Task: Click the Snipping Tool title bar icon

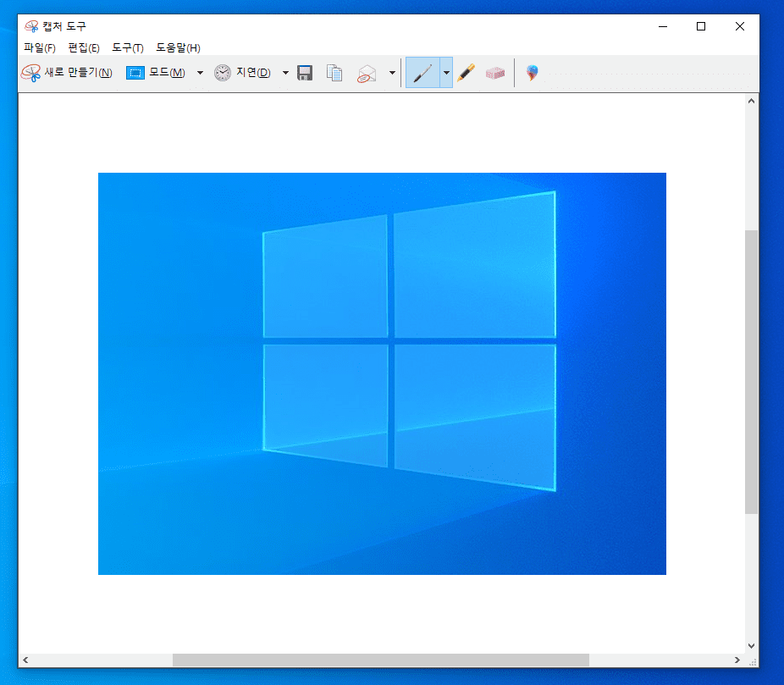Action: coord(31,26)
